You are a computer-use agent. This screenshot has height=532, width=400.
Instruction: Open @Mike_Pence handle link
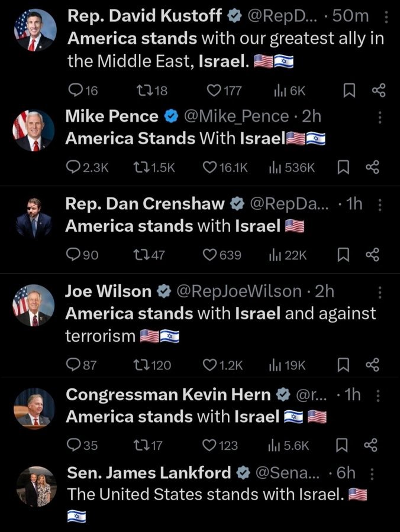coord(236,116)
